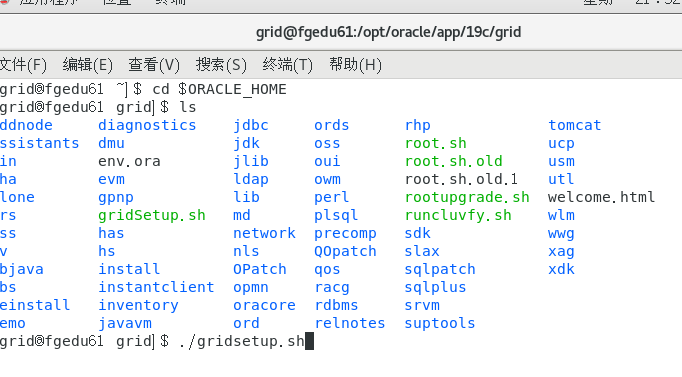Click the 'javavm' directory entry
The height and width of the screenshot is (377, 682).
pyautogui.click(x=125, y=324)
